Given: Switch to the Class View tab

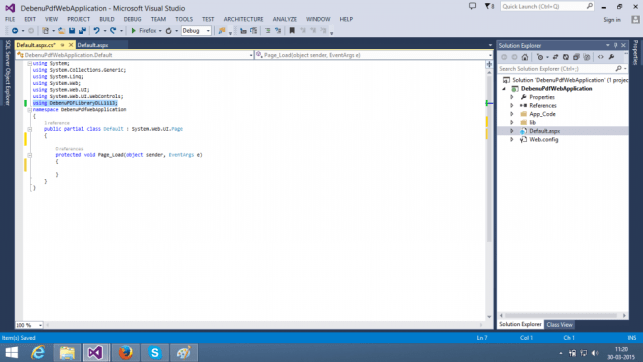Looking at the screenshot, I should coord(559,325).
